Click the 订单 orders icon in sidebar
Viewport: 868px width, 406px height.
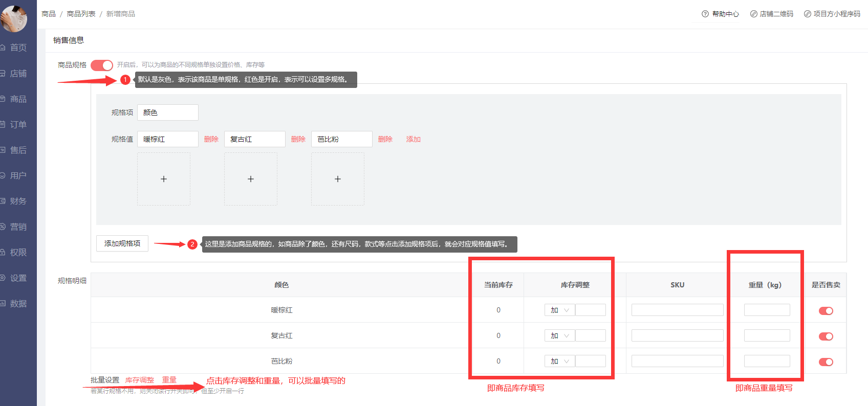coord(3,125)
